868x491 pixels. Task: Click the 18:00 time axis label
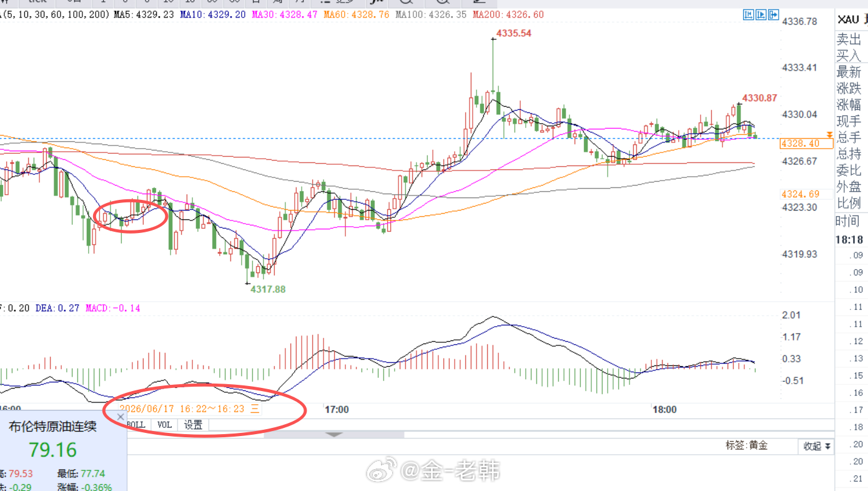(x=664, y=410)
